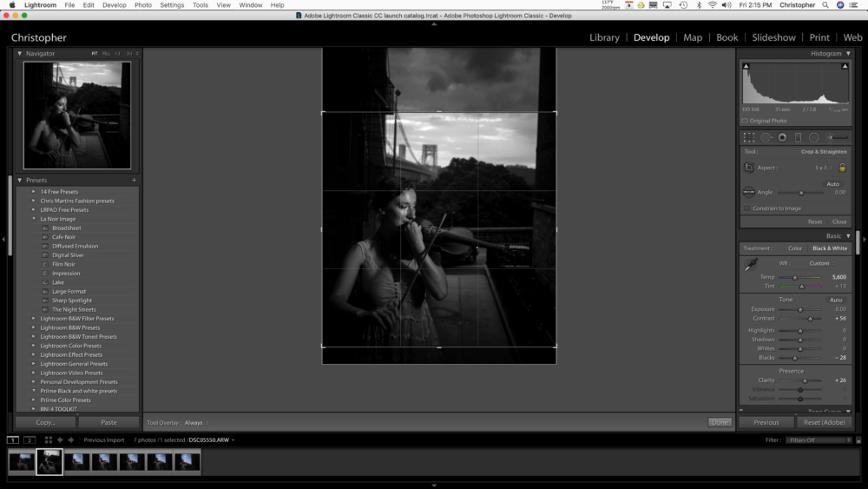Click the Previous button
The height and width of the screenshot is (489, 868).
(766, 422)
